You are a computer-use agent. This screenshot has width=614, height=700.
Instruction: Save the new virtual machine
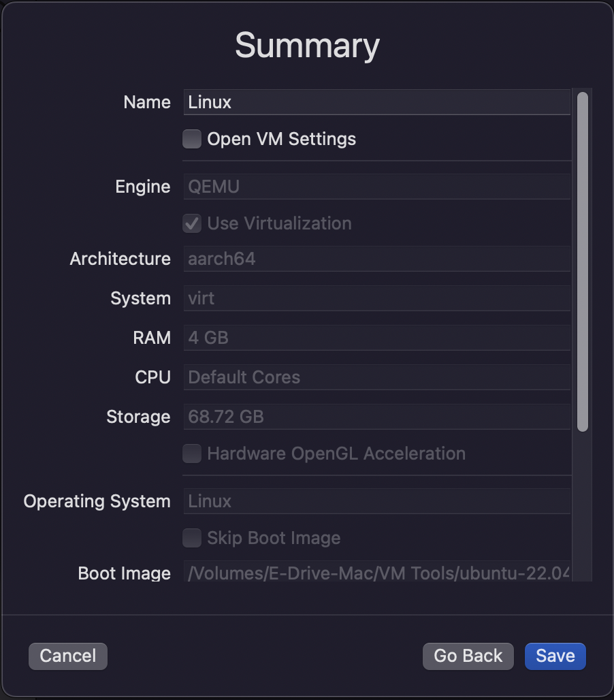point(555,656)
